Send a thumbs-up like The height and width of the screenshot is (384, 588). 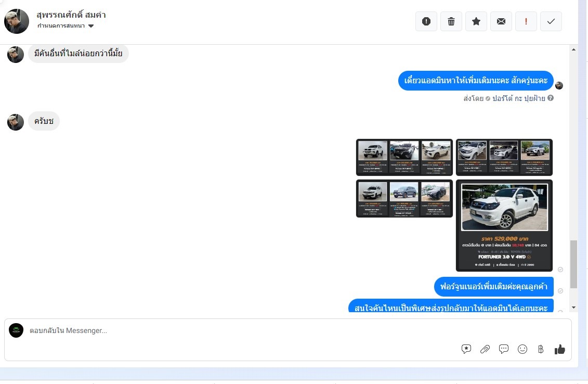[x=559, y=349]
